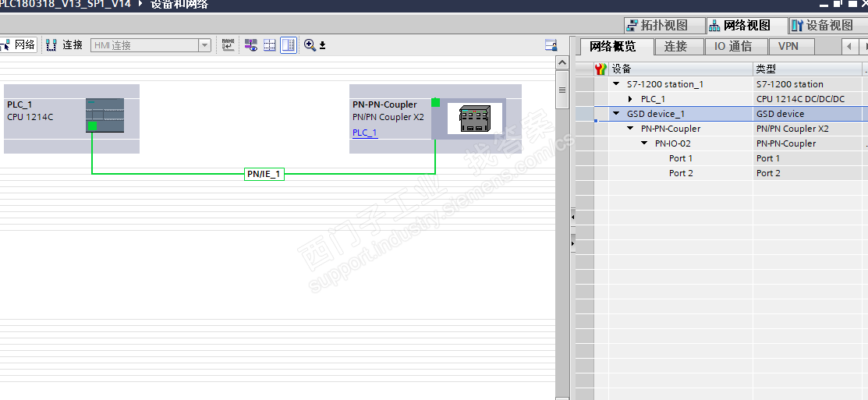
Task: Select the PN-PN-Coupler type cell of PN-IO-02
Action: coord(808,143)
